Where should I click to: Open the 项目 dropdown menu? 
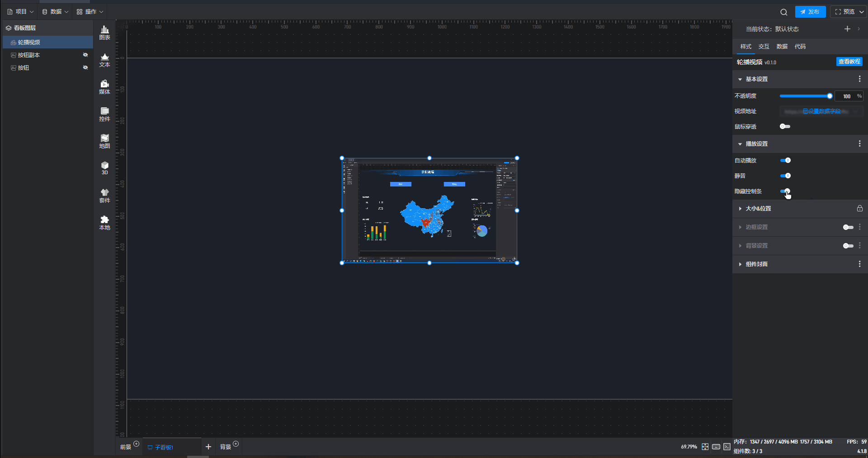click(21, 12)
